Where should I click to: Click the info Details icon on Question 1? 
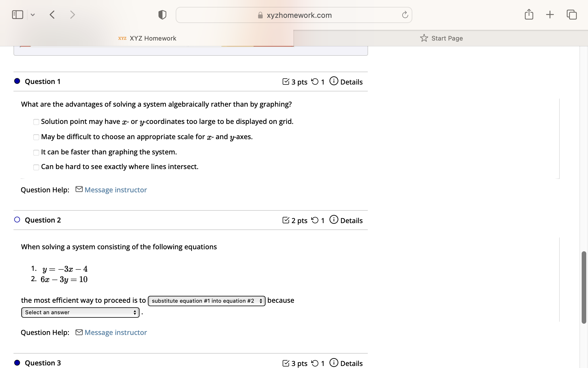pos(333,81)
